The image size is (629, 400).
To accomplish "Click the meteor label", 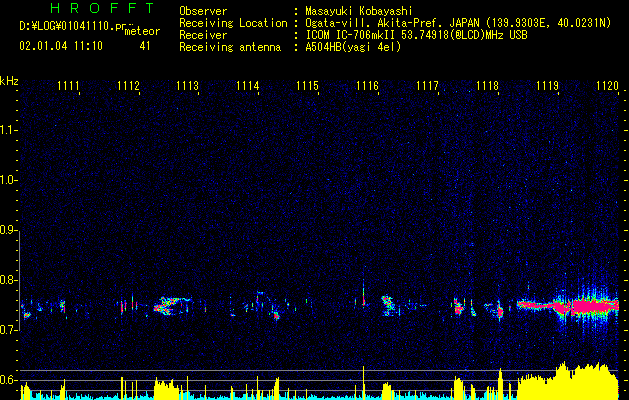I will point(142,31).
